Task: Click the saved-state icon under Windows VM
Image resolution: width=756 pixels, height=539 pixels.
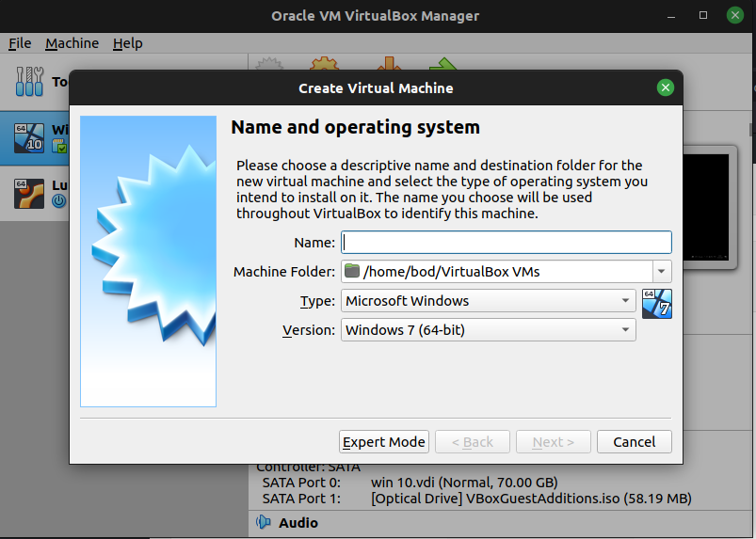Action: 59,146
